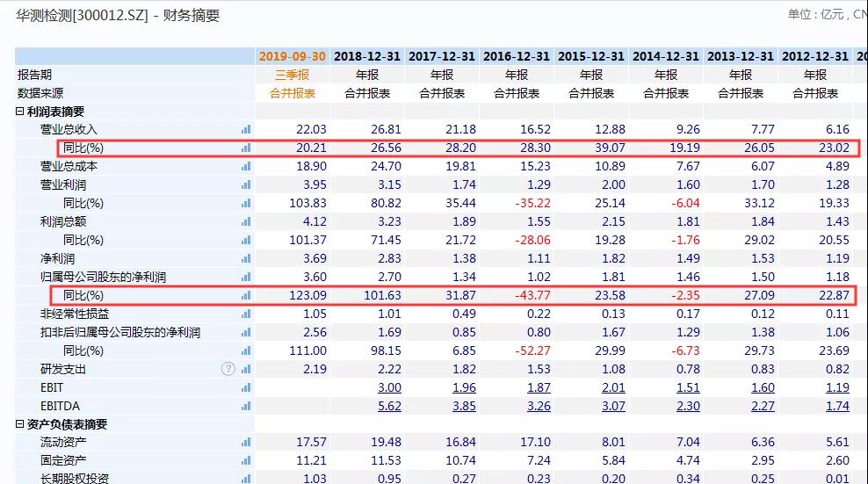The width and height of the screenshot is (868, 484).
Task: Select the 2013-12-31 column header
Action: click(741, 56)
